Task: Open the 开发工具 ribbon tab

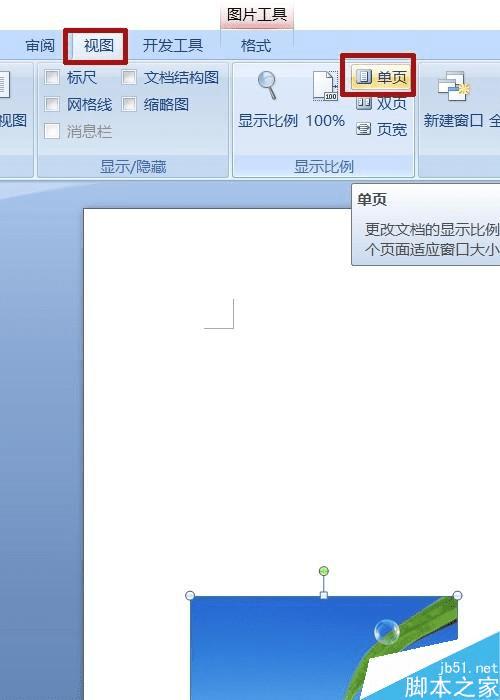Action: [173, 46]
